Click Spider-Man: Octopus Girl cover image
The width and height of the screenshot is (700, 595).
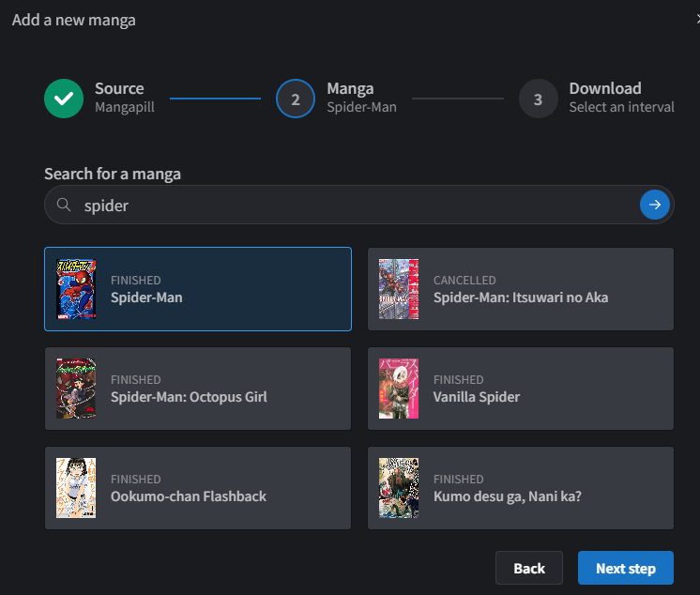coord(76,389)
